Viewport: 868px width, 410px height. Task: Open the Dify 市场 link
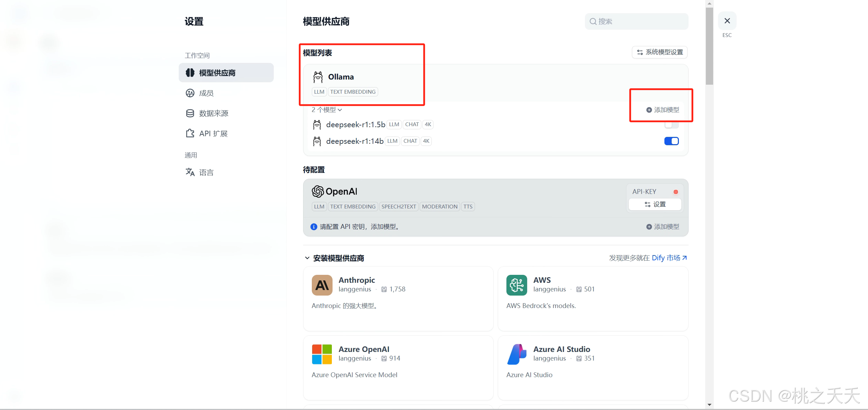click(669, 258)
